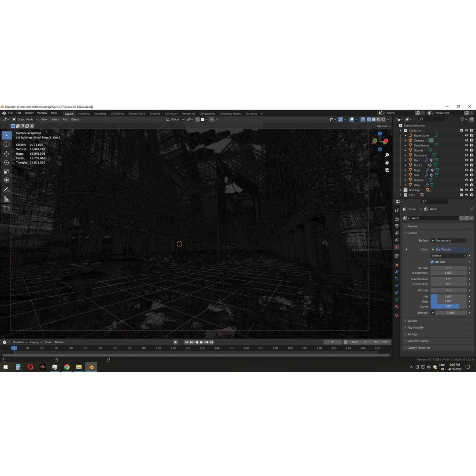Click the viewport zoom magnifier icon

point(387,155)
